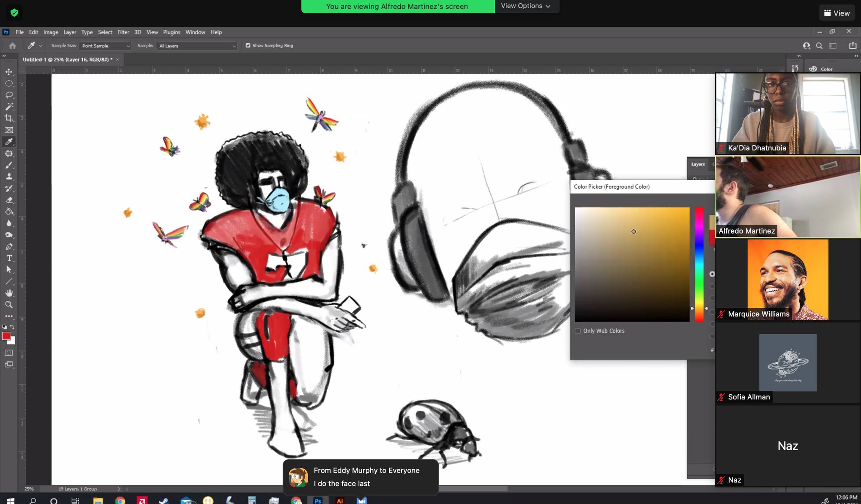This screenshot has height=504, width=861.
Task: Select the Blur tool
Action: (x=9, y=223)
